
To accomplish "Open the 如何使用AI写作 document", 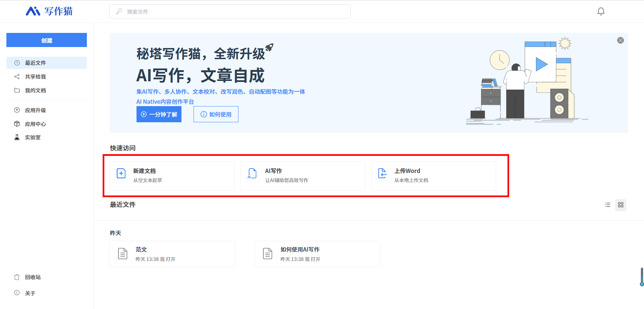I will pos(317,254).
